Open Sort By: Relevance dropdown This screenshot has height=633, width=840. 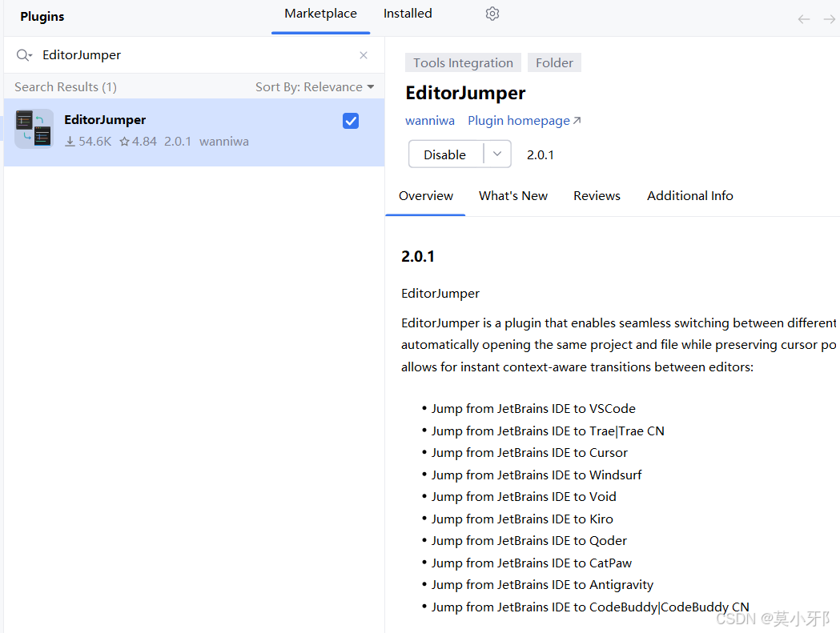tap(315, 86)
